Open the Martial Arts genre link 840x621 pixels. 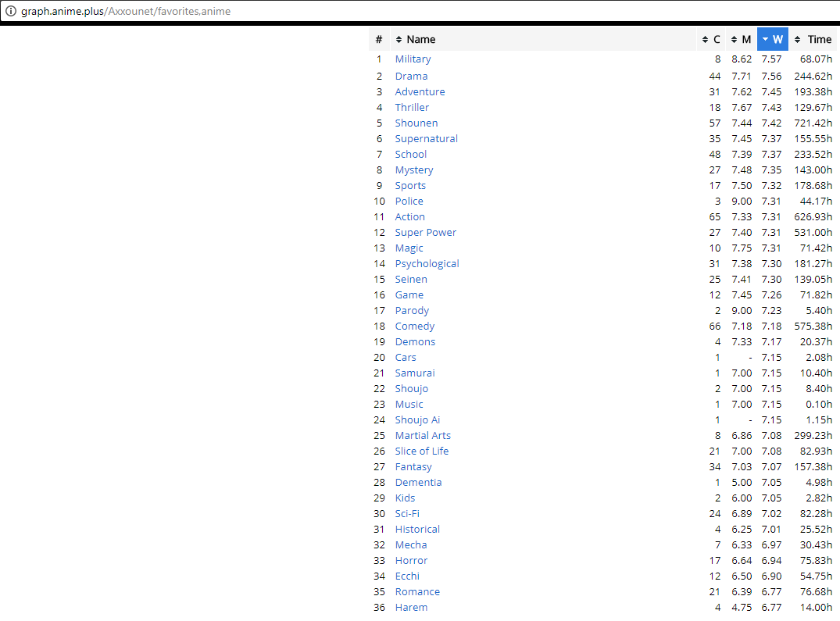click(x=423, y=435)
